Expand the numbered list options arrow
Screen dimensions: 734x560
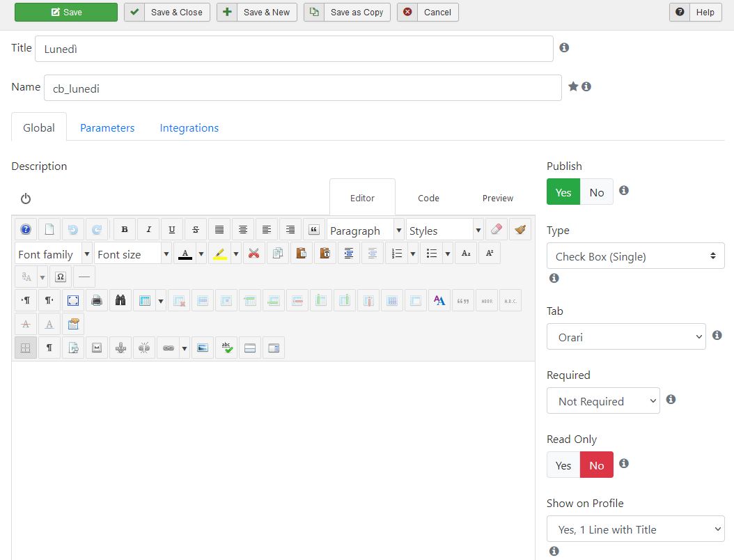pos(413,254)
